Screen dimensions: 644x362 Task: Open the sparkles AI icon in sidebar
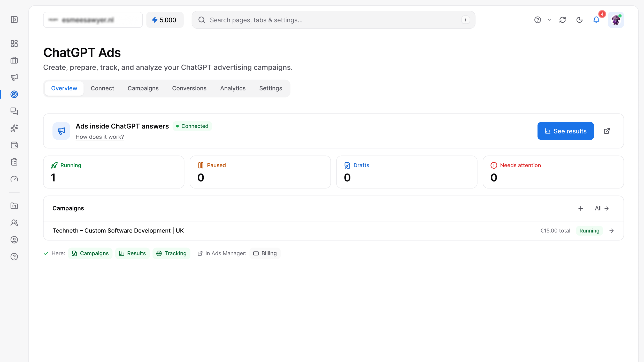pos(14,128)
